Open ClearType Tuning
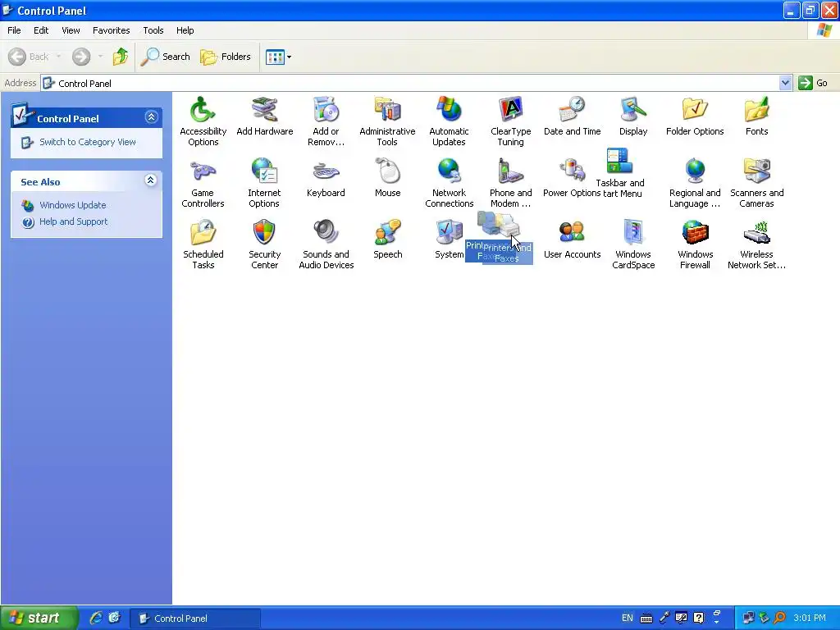The image size is (840, 630). pyautogui.click(x=510, y=111)
